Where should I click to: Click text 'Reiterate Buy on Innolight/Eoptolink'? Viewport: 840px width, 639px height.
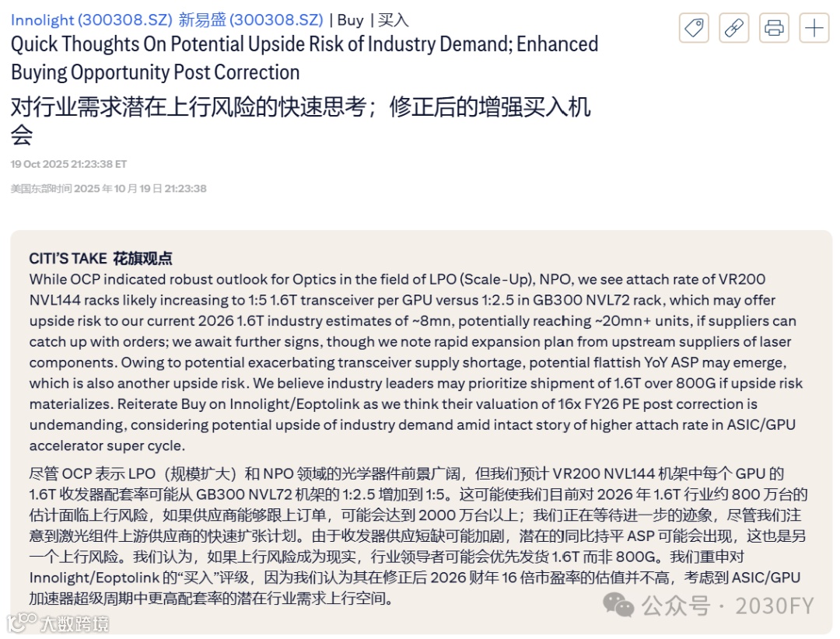coord(239,404)
